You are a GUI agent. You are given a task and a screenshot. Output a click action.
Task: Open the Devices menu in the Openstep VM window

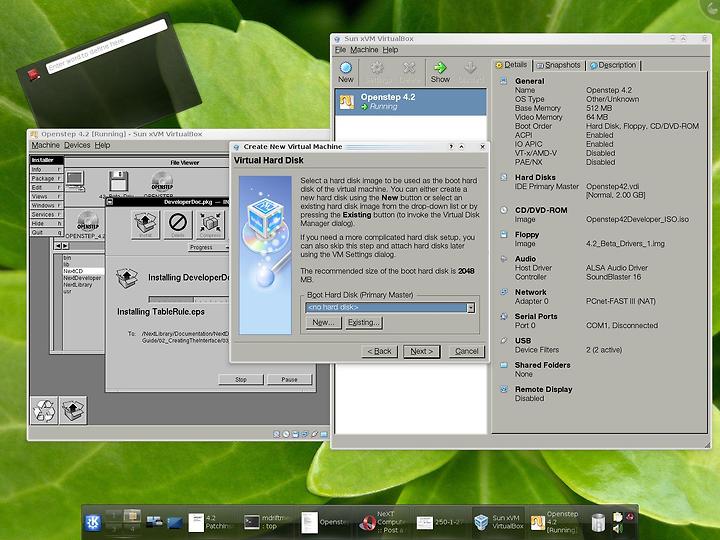point(77,145)
